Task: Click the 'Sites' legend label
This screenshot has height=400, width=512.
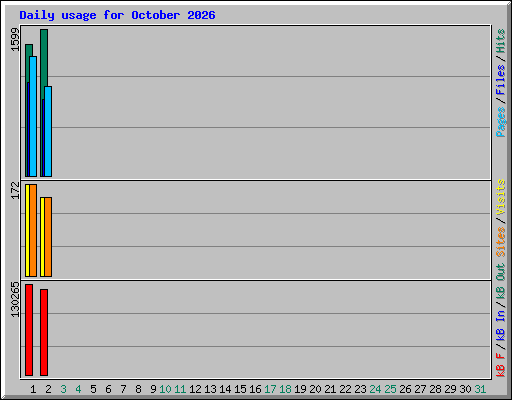Action: tap(500, 241)
